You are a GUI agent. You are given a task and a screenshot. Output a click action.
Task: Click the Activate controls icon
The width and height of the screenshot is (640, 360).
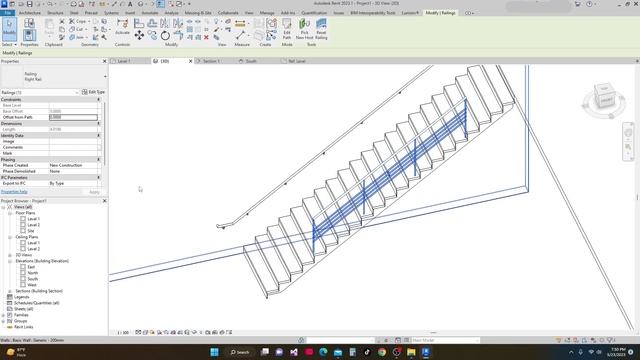click(122, 27)
